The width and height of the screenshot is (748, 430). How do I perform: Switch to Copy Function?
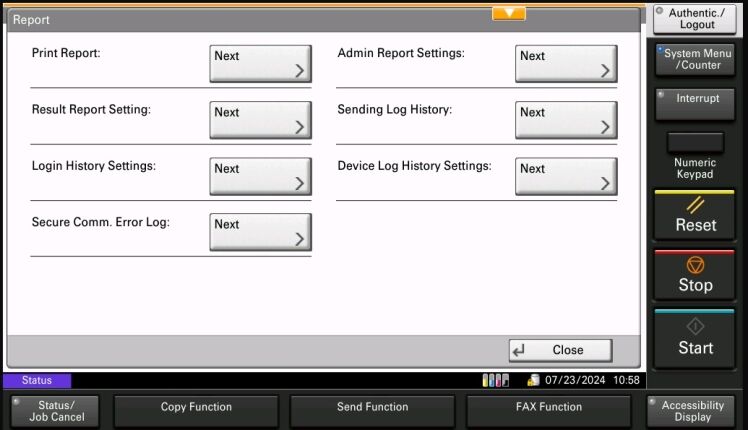click(x=197, y=408)
